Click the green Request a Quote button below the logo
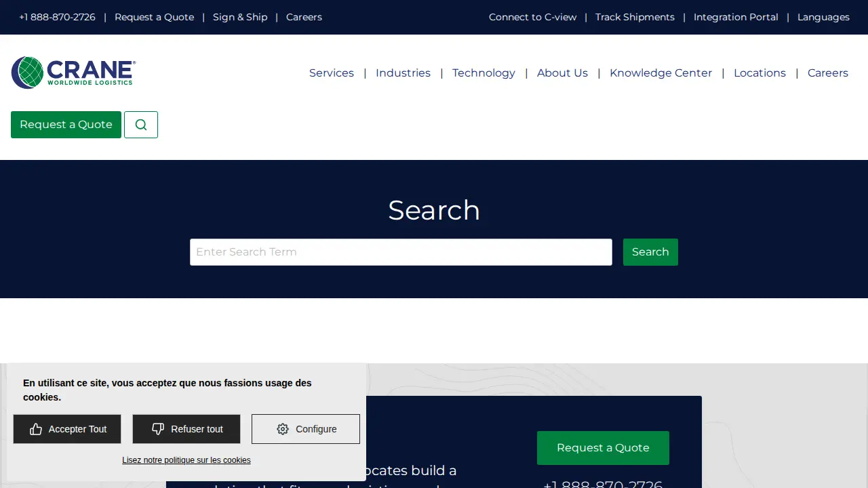 [x=66, y=125]
